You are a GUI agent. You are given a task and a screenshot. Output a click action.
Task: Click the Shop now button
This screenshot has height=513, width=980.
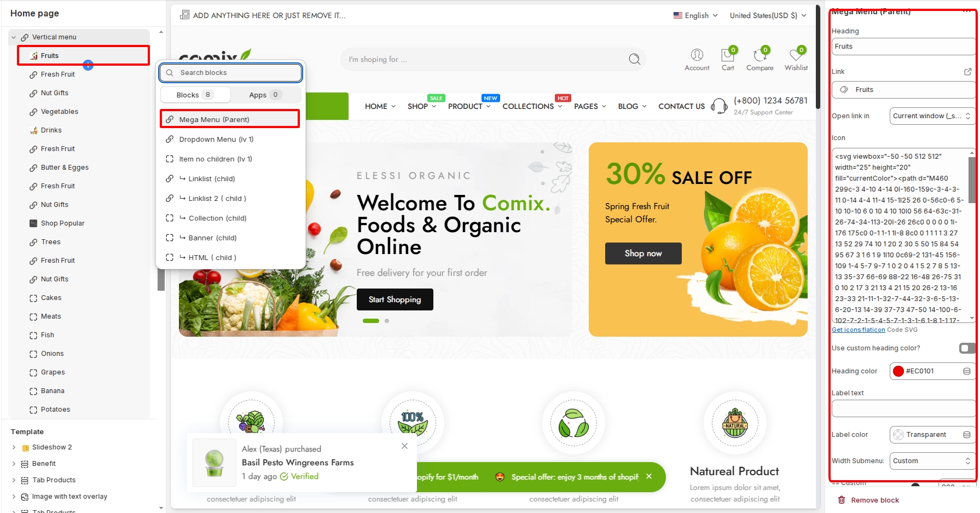pyautogui.click(x=643, y=253)
